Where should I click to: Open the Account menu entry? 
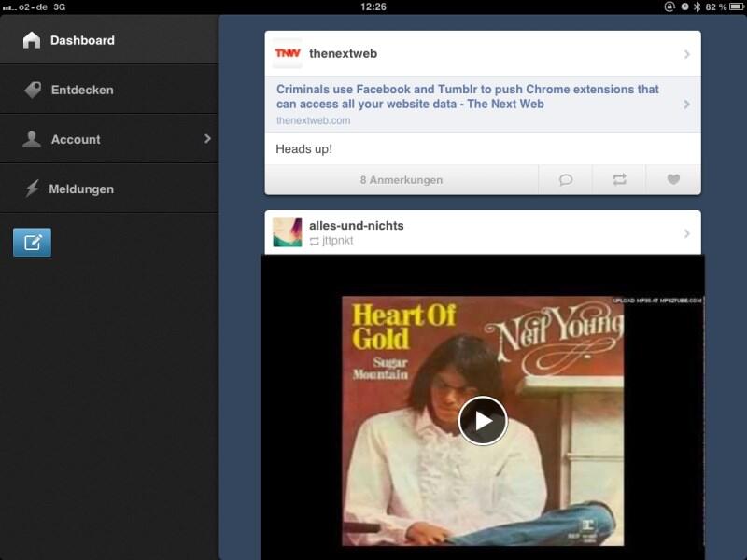coord(109,139)
